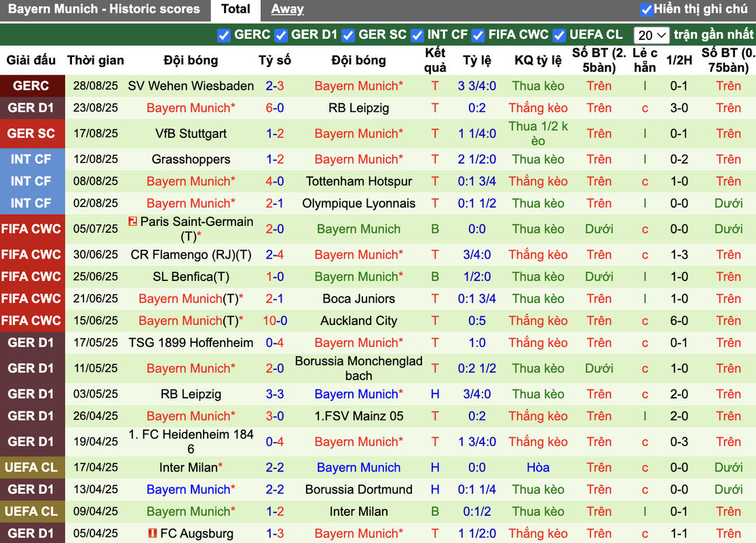The image size is (756, 543).
Task: Click the UEFA CL cell dated 17/04/25
Action: 33,467
